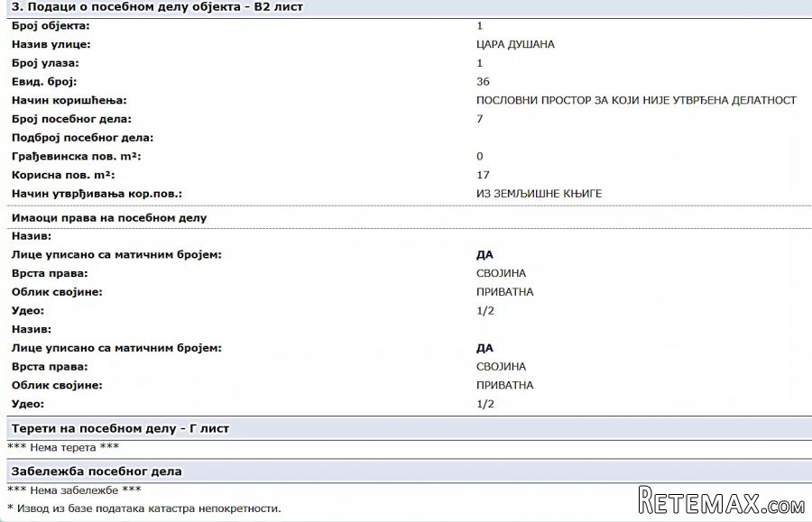Click the record number value "36"

(x=483, y=82)
